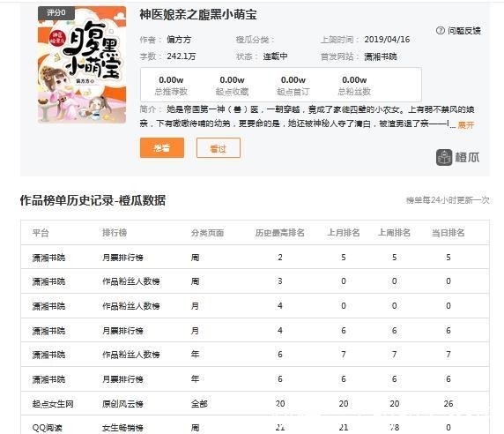The width and height of the screenshot is (504, 434).
Task: Click the book title 神医娘亲之腹黑小萌宝
Action: click(x=198, y=15)
